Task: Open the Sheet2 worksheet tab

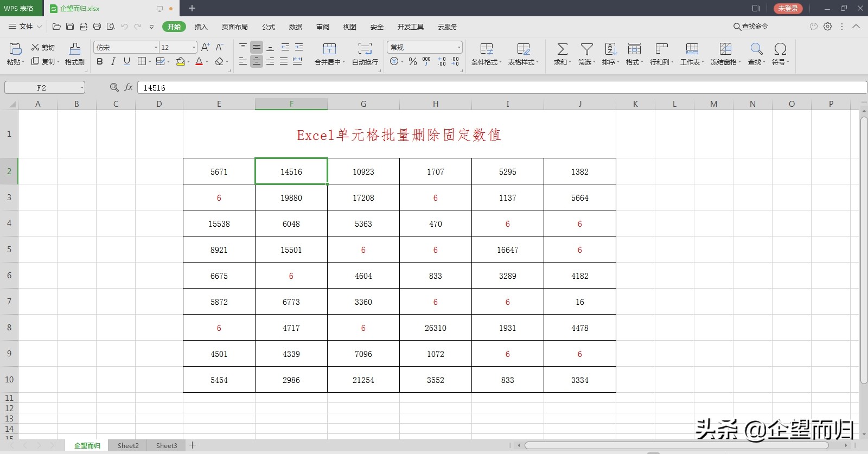Action: [x=128, y=445]
